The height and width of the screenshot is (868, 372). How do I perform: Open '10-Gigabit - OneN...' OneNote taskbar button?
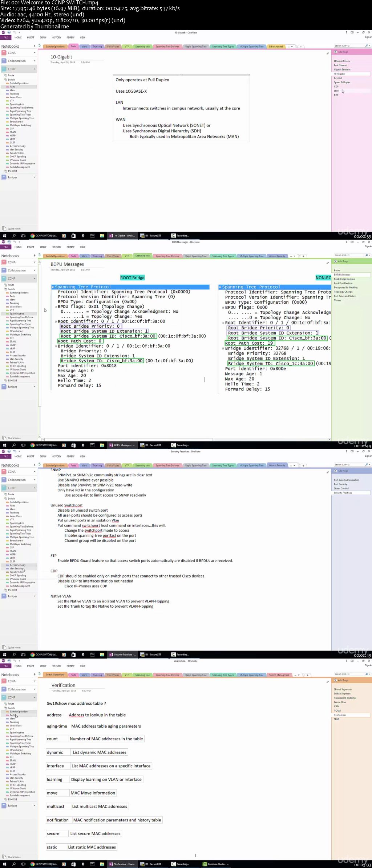[x=122, y=236]
